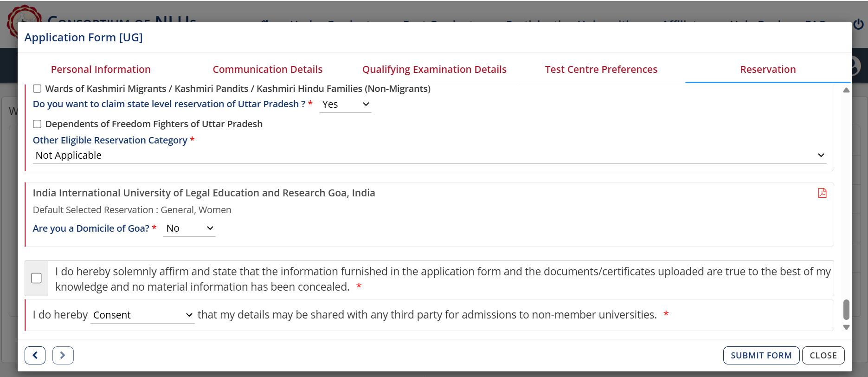
Task: Go to next form section arrow
Action: (x=63, y=355)
